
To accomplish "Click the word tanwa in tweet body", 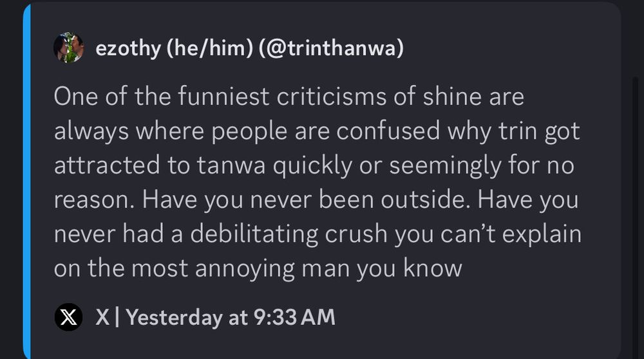I will [x=231, y=166].
